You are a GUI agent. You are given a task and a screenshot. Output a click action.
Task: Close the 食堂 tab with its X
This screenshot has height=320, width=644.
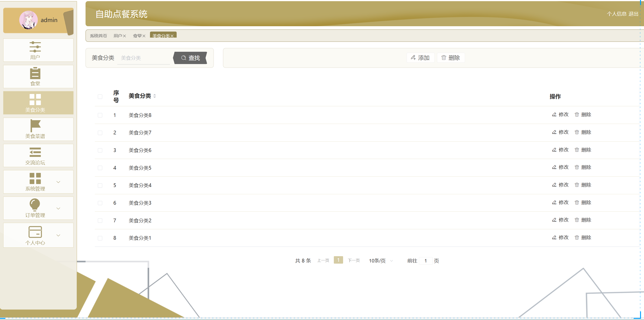(x=144, y=36)
